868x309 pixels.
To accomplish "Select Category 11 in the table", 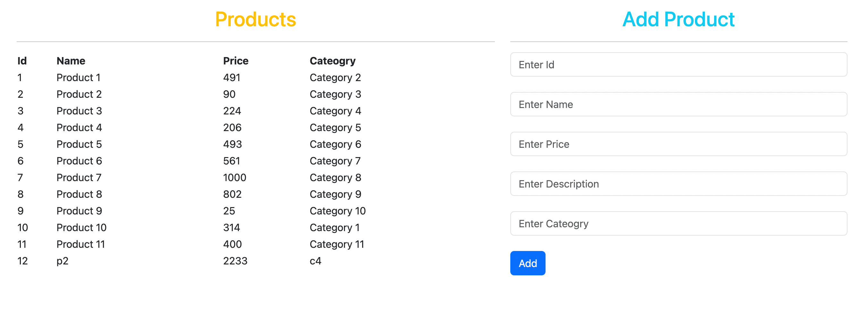I will tap(337, 244).
